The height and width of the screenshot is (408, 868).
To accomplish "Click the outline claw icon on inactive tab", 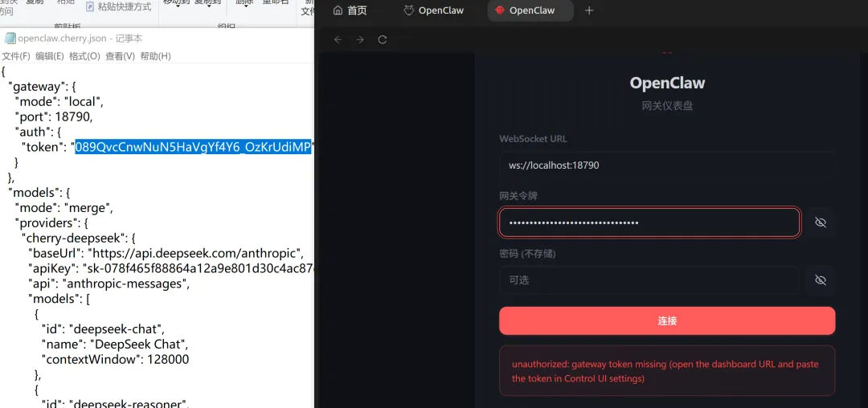I will coord(408,10).
